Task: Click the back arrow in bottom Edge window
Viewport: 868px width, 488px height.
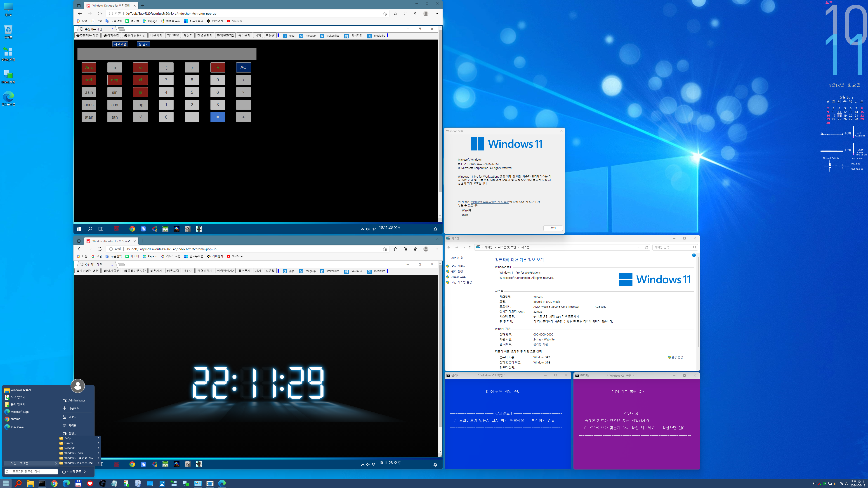Action: 80,249
